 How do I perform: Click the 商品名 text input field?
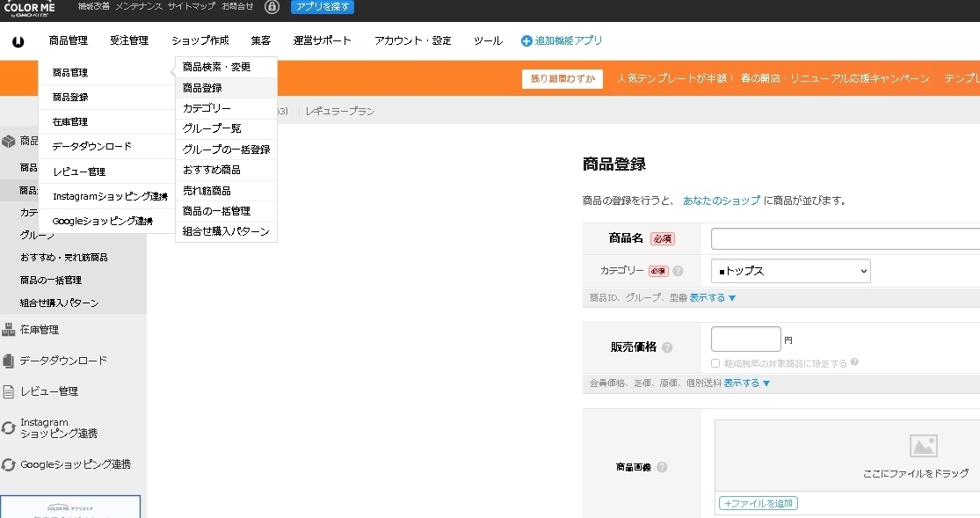tap(846, 238)
